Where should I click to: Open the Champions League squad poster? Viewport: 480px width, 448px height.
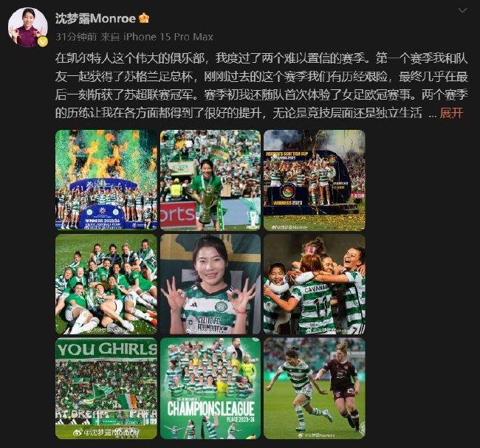tap(210, 388)
